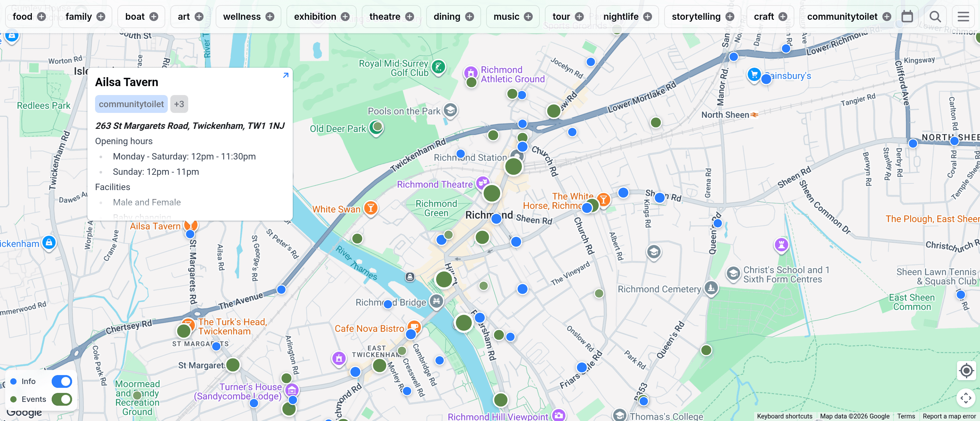
Task: Expand Ailsa Tavern details via arrow icon
Action: pyautogui.click(x=286, y=75)
